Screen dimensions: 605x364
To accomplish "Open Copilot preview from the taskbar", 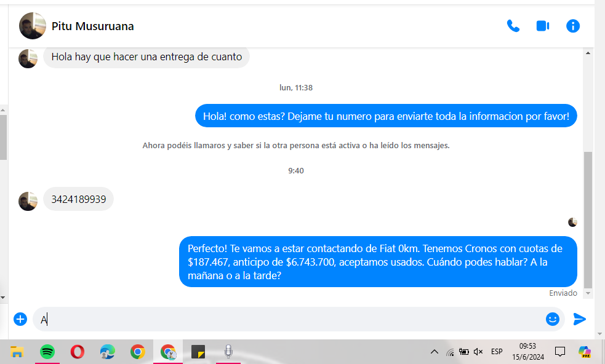I will click(x=584, y=352).
